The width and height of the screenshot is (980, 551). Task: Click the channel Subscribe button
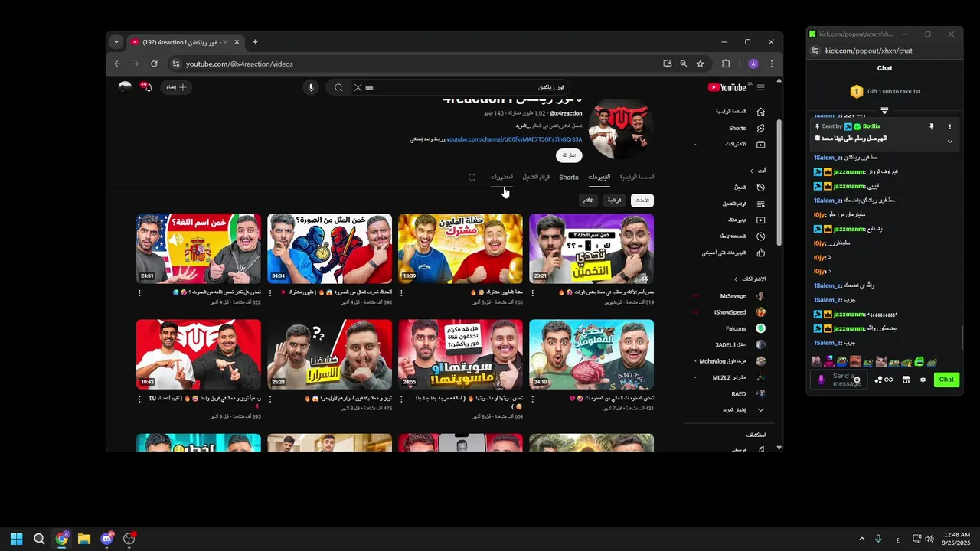pyautogui.click(x=569, y=155)
